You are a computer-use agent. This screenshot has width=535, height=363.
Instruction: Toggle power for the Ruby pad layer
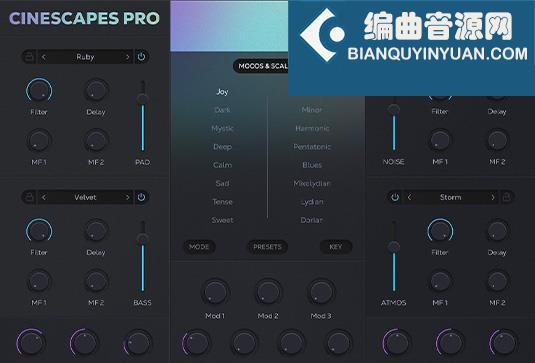[142, 57]
